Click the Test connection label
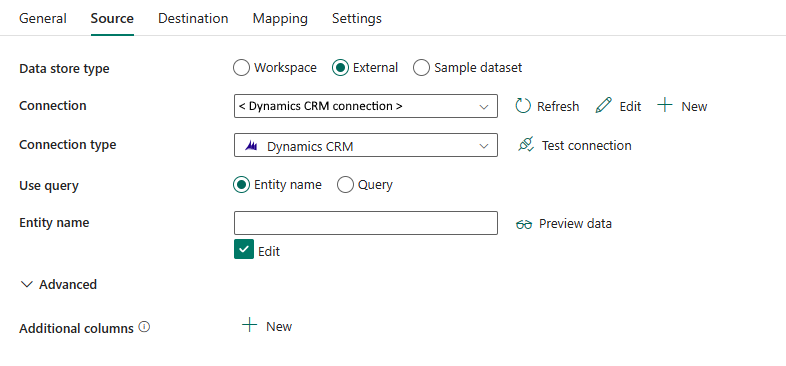 point(586,146)
